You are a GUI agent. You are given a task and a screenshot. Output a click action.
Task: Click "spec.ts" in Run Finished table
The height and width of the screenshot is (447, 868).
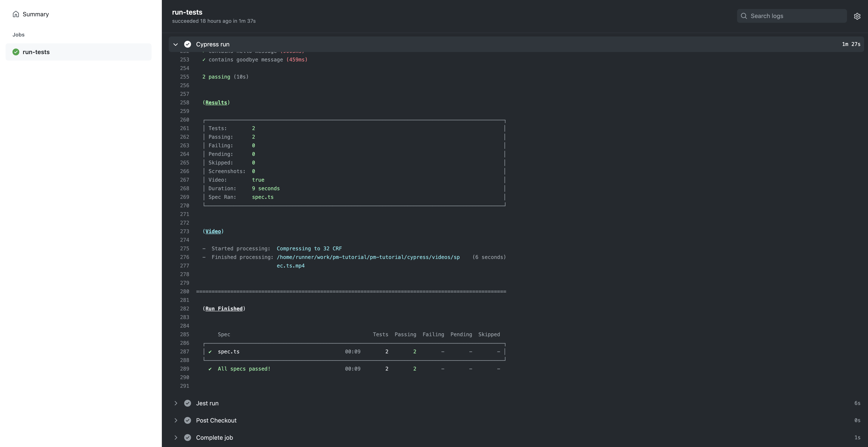(228, 352)
